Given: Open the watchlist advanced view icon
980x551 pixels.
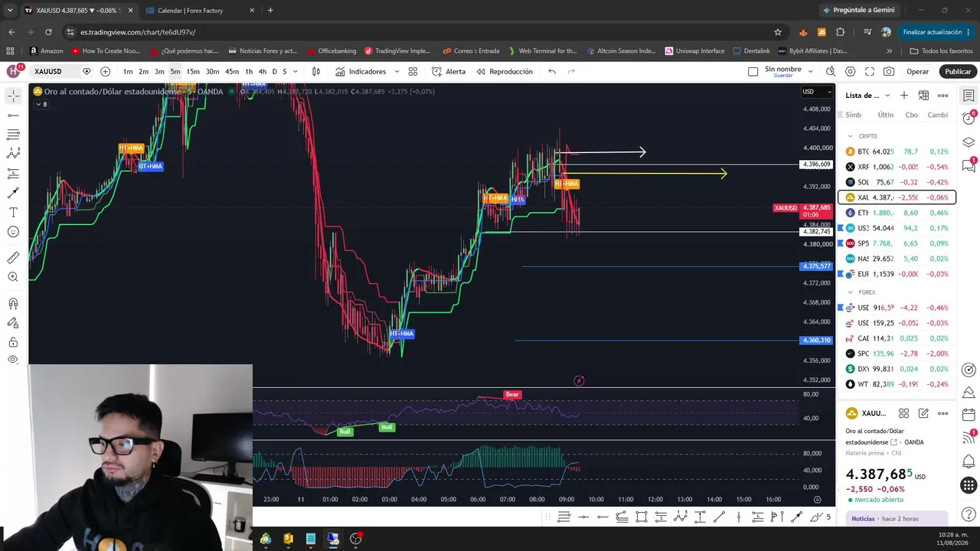Looking at the screenshot, I should tap(923, 96).
